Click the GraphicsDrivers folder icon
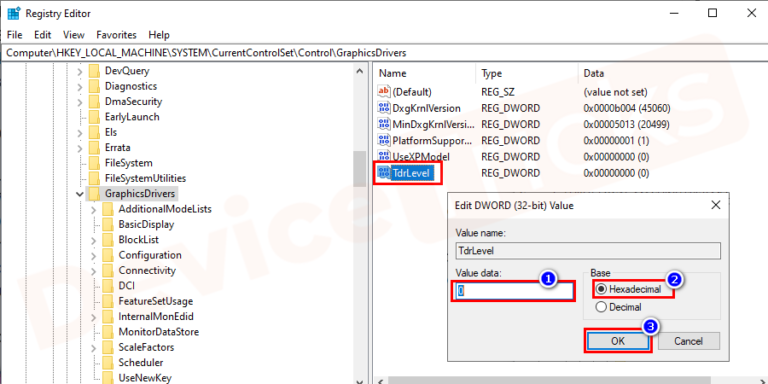 tap(94, 194)
